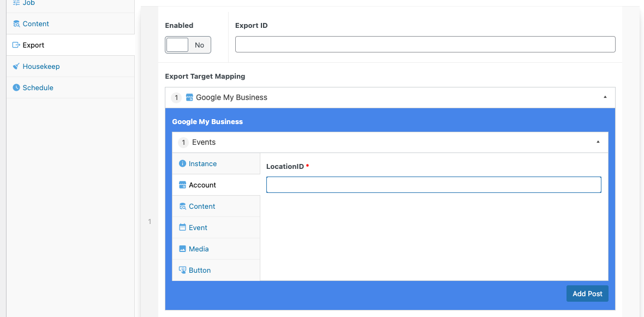The image size is (644, 317).
Task: Click the Housekeep broom icon
Action: pyautogui.click(x=16, y=66)
